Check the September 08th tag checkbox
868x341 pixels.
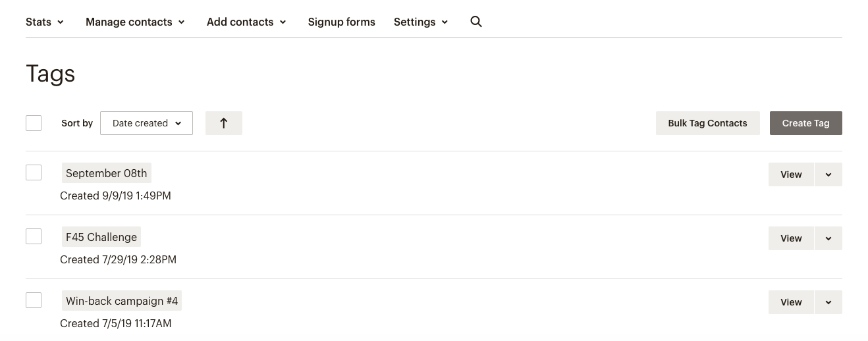pos(34,172)
